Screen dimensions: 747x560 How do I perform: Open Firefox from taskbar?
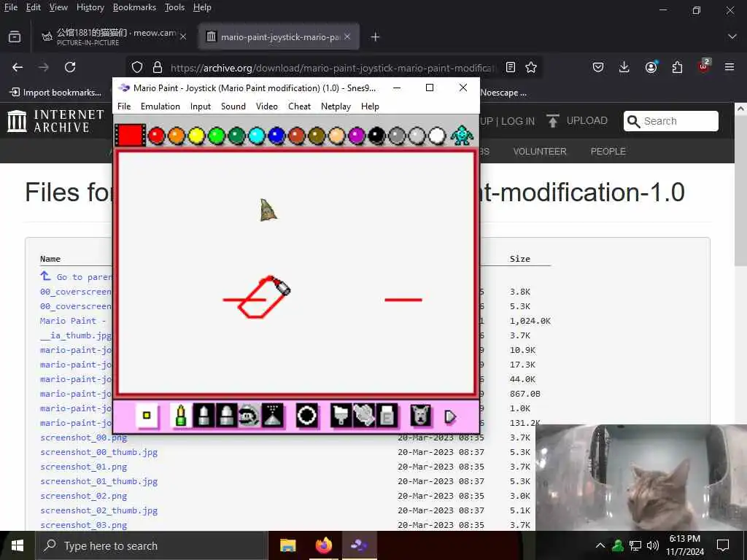[323, 545]
